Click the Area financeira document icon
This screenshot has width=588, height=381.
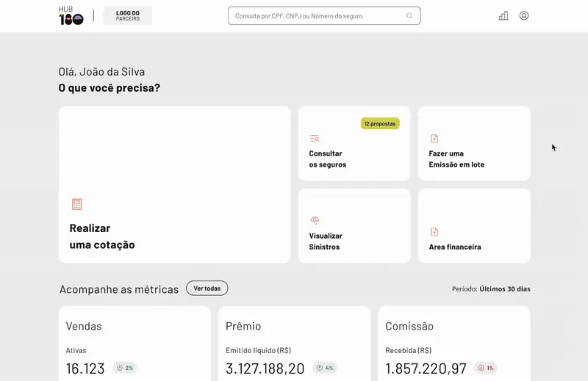[x=434, y=232]
